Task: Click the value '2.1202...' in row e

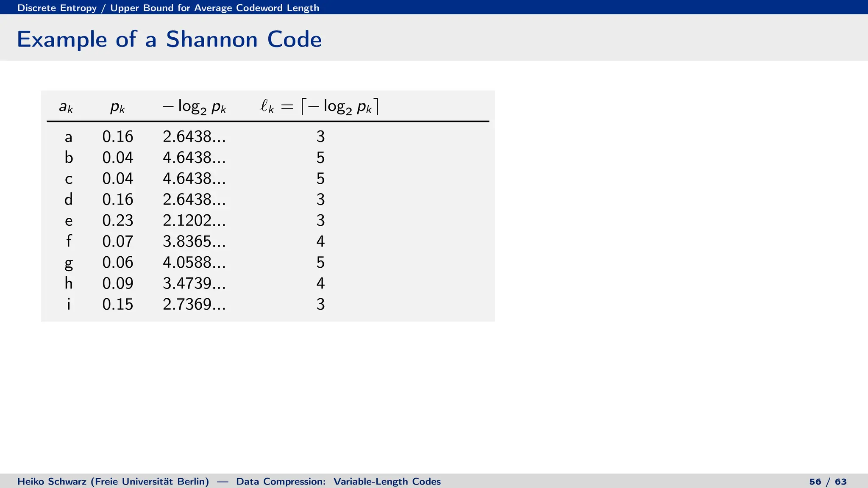Action: (x=195, y=220)
